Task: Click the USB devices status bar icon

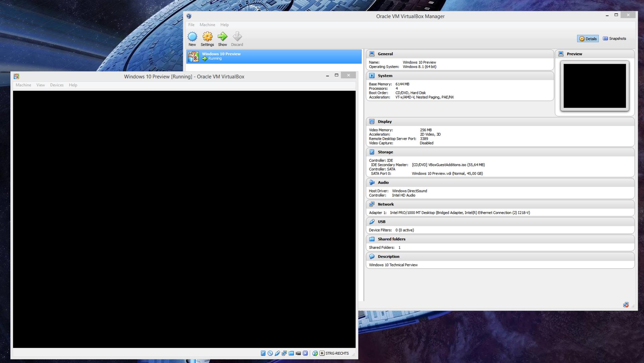Action: click(x=277, y=353)
